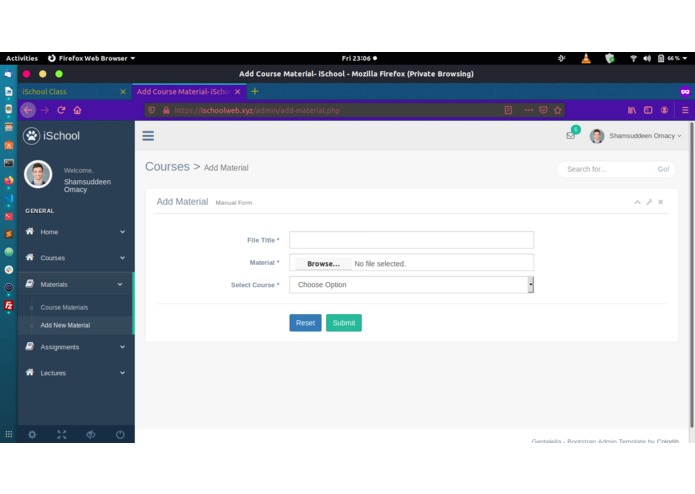Open the Firefox application menu
Image resolution: width=695 pixels, height=494 pixels.
[685, 110]
